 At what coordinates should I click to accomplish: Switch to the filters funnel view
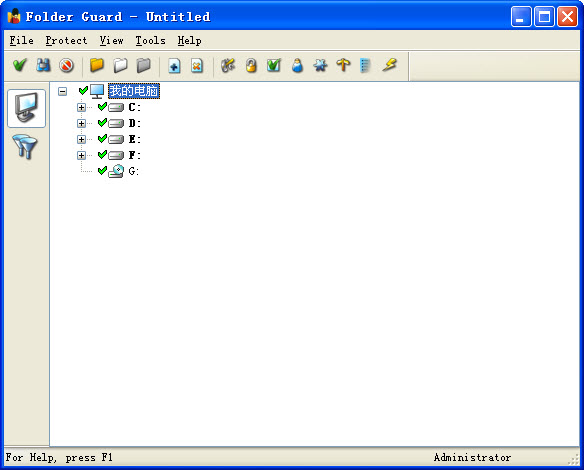pos(25,147)
